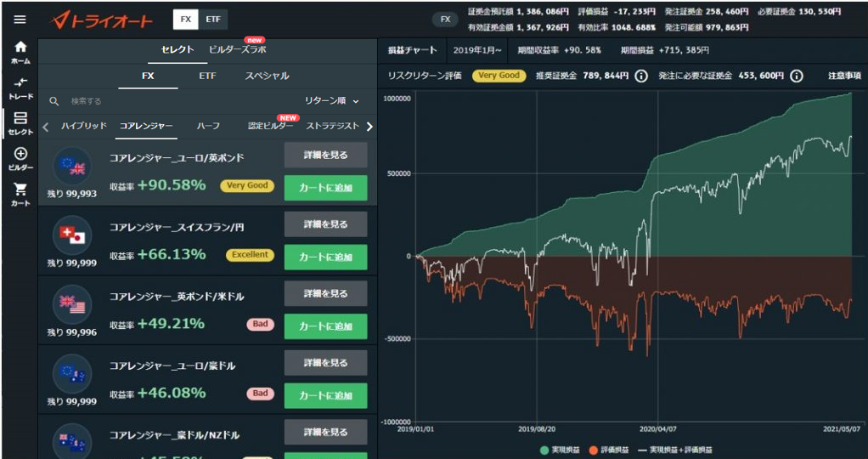Select the ビルダーズラボ tab
Screen dimensions: 868x459
[x=237, y=50]
